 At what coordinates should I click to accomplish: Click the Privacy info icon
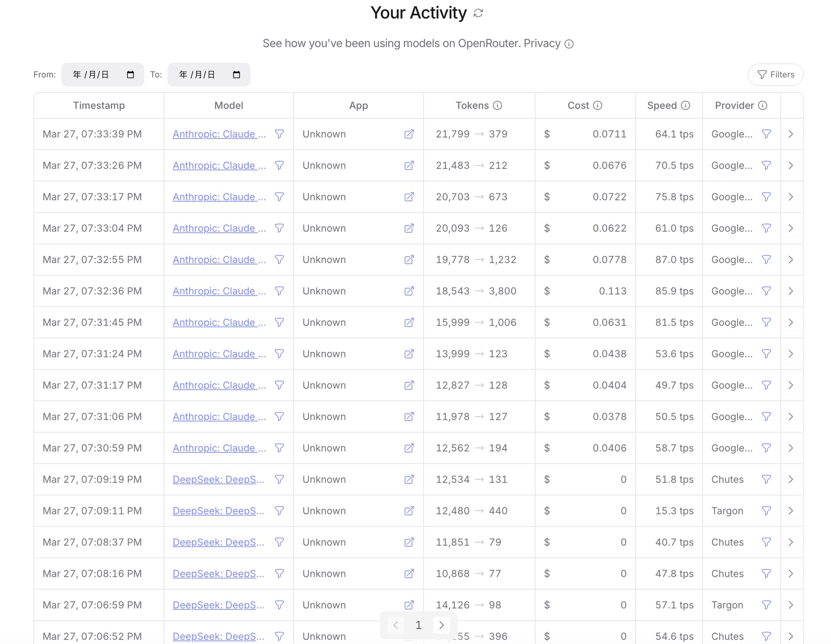(x=569, y=44)
